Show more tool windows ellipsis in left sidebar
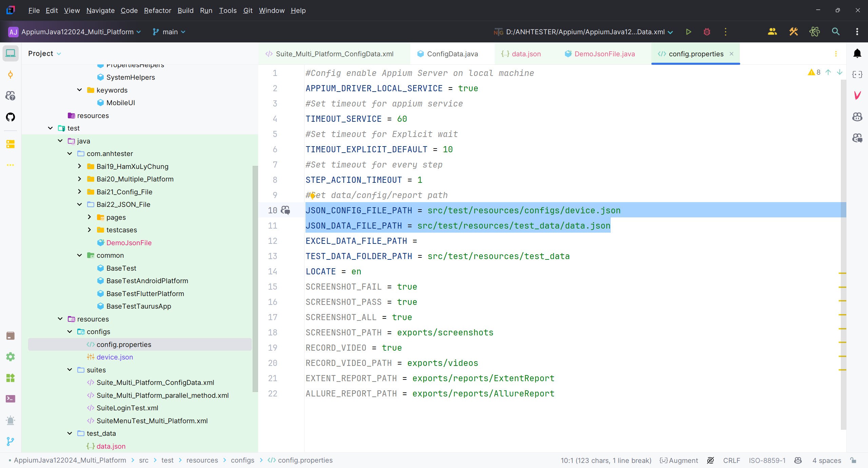Viewport: 868px width, 468px height. tap(11, 165)
